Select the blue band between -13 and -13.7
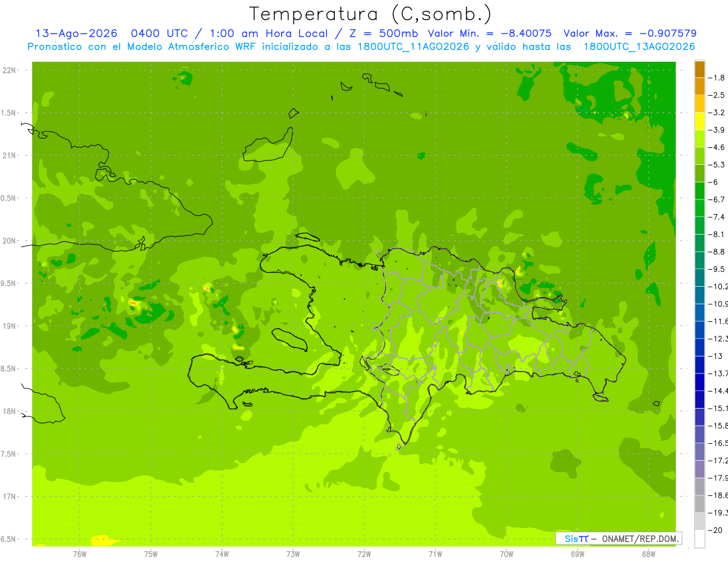 (x=699, y=365)
